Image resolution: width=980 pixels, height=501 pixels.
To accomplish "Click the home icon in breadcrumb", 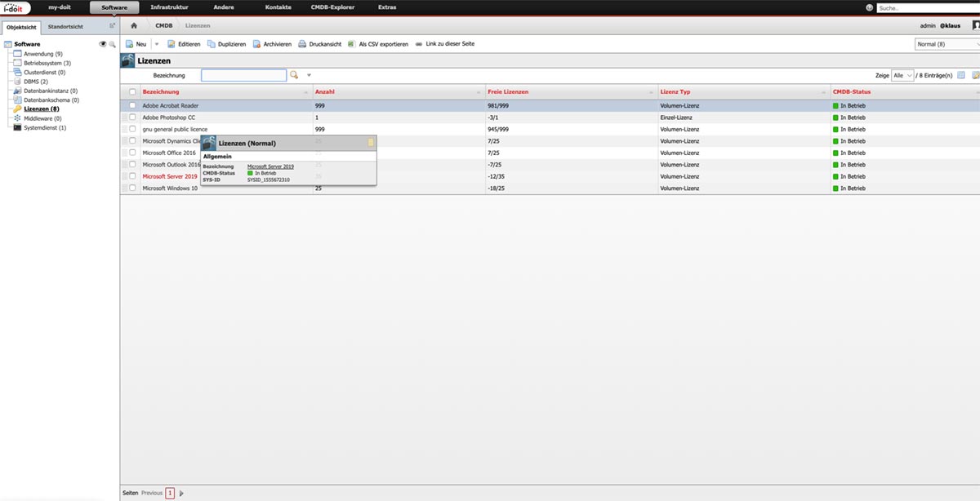I will click(x=134, y=25).
